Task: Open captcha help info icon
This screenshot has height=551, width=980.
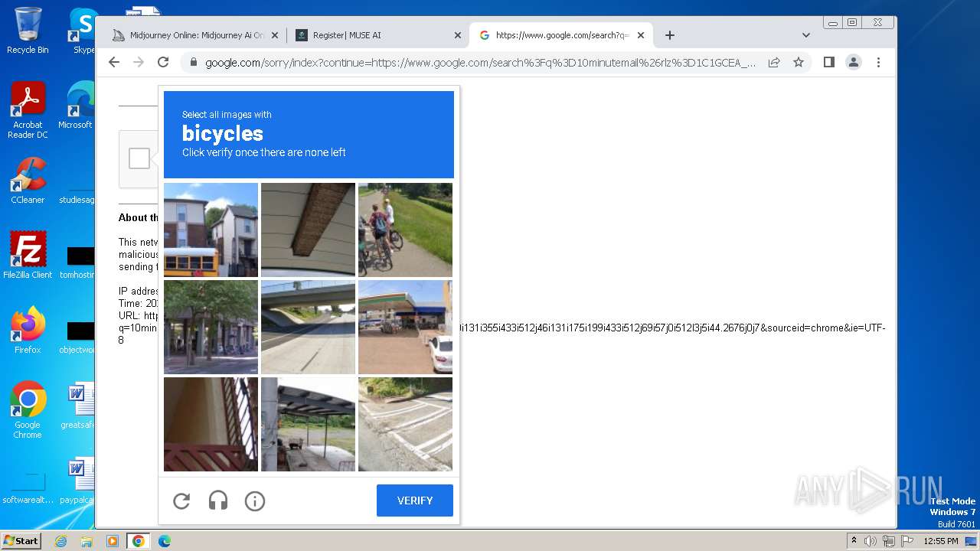Action: 255,500
